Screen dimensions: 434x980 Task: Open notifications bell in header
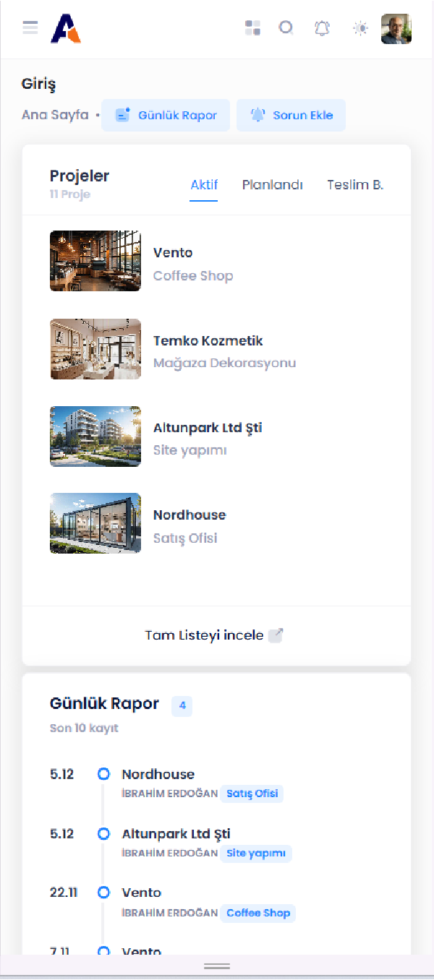[x=322, y=28]
